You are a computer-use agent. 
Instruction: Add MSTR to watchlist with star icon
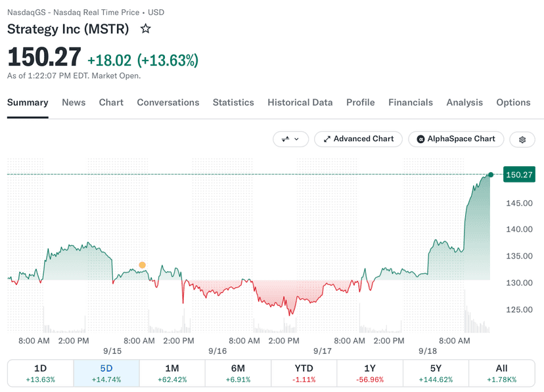[x=145, y=29]
